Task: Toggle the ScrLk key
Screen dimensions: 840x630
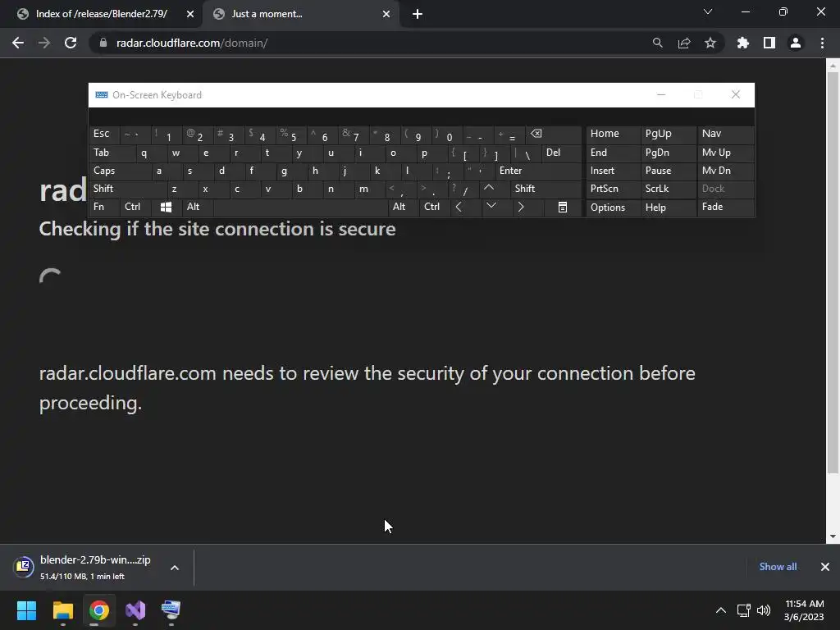Action: tap(669, 189)
